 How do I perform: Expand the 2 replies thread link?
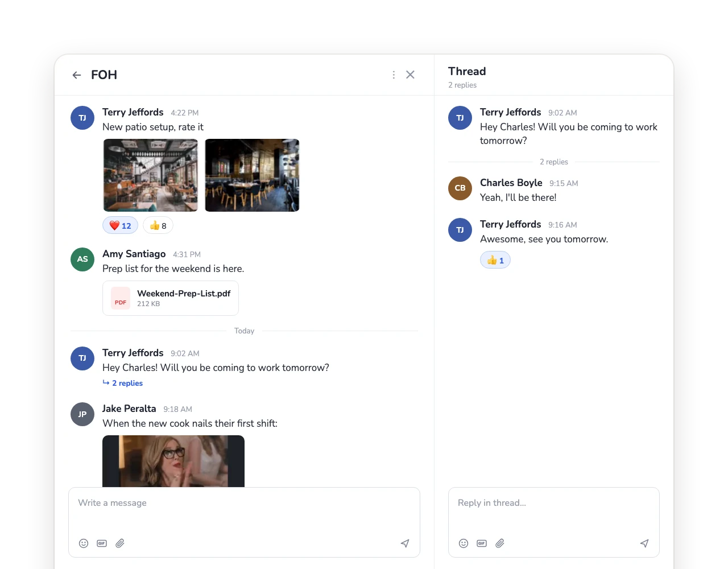coord(123,384)
